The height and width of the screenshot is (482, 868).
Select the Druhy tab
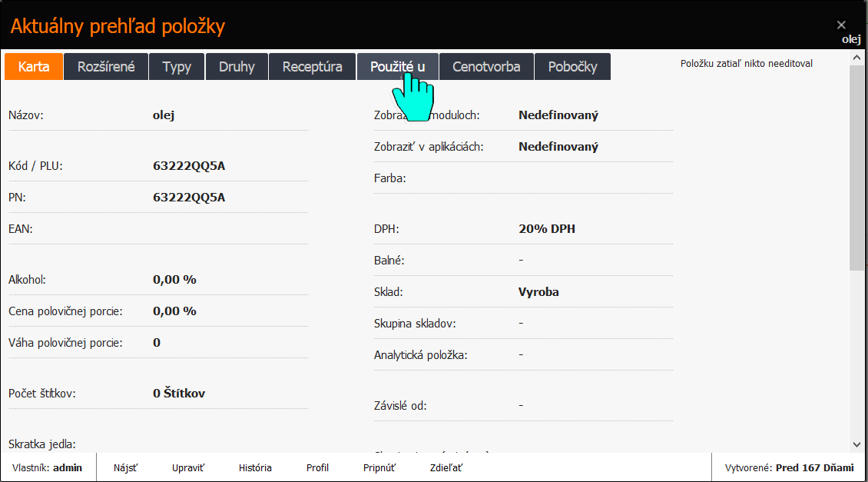coord(237,66)
